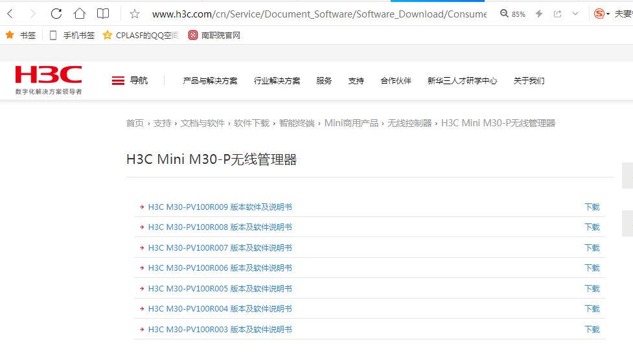Viewport: 633px width, 364px height.
Task: Open H3C M30-PV100R008 version link
Action: 220,227
